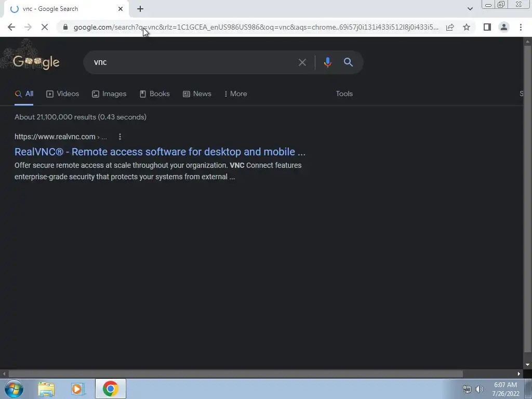Open the network tray icon
532x399 pixels.
click(467, 389)
